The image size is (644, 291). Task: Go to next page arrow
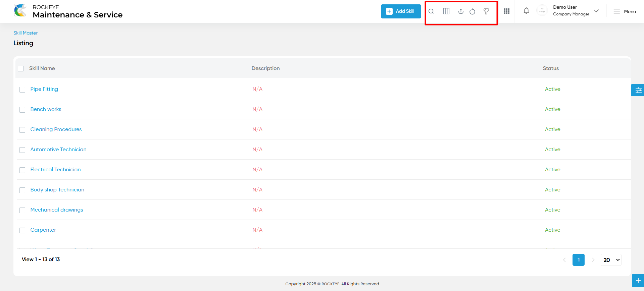(x=593, y=260)
